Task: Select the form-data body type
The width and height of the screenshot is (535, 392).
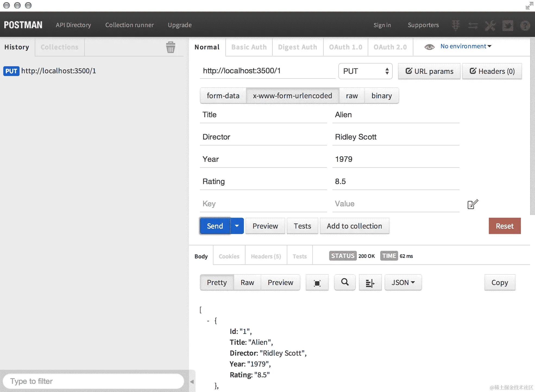Action: pyautogui.click(x=223, y=96)
